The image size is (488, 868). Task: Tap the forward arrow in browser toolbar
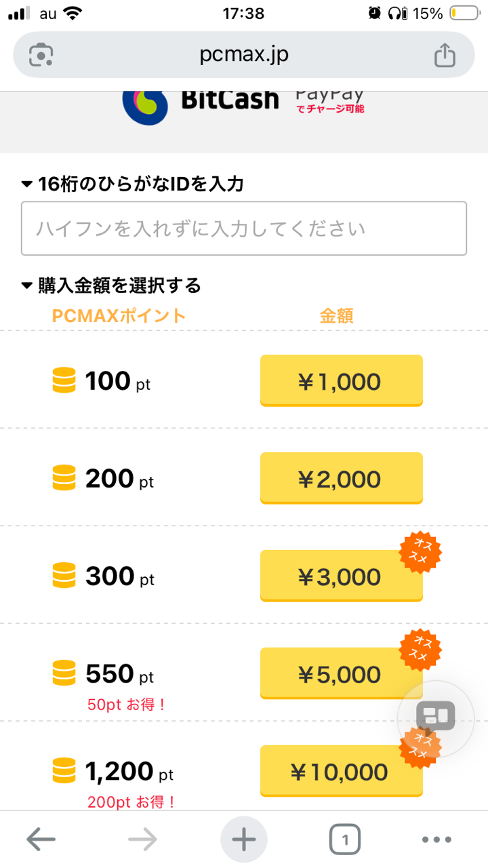pyautogui.click(x=142, y=840)
